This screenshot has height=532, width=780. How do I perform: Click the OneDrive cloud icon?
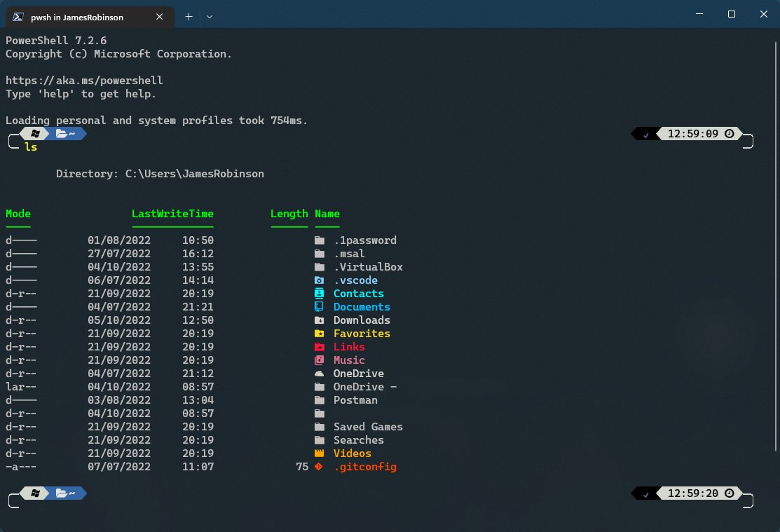click(320, 374)
